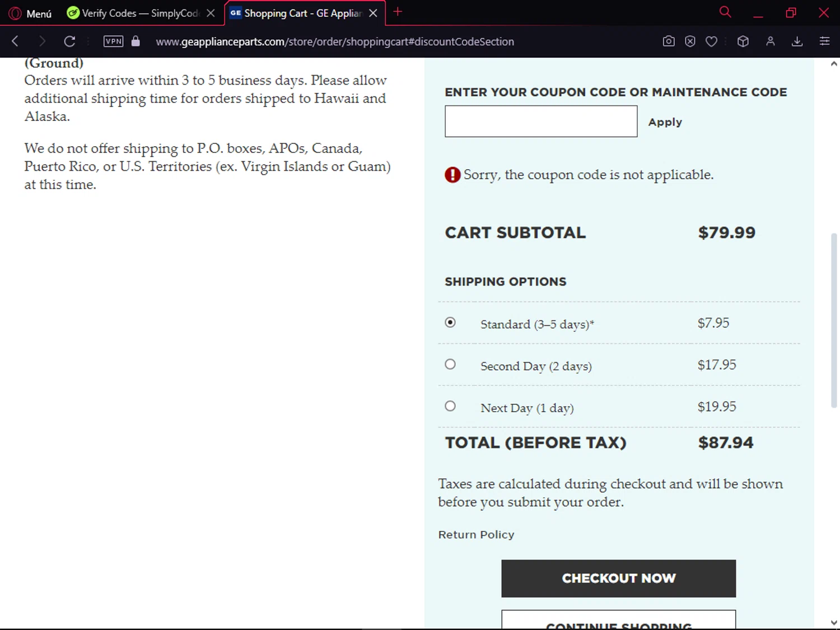
Task: Click the scrollbar up arrow
Action: click(834, 64)
